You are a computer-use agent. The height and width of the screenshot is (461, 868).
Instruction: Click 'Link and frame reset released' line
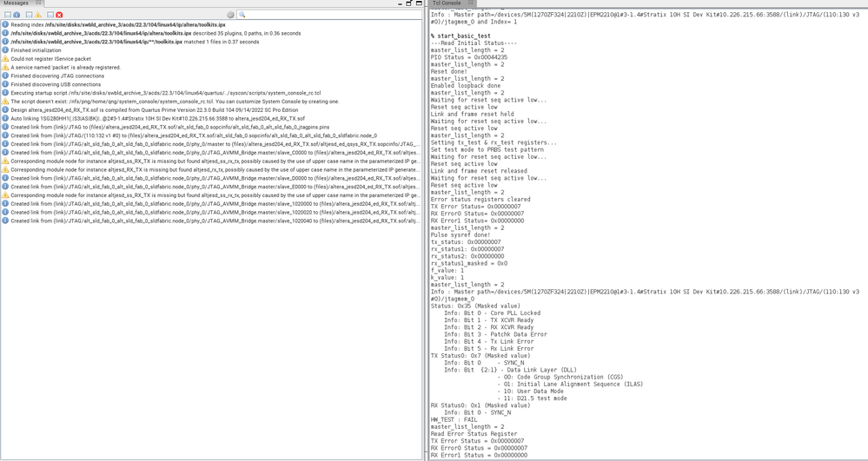(477, 171)
